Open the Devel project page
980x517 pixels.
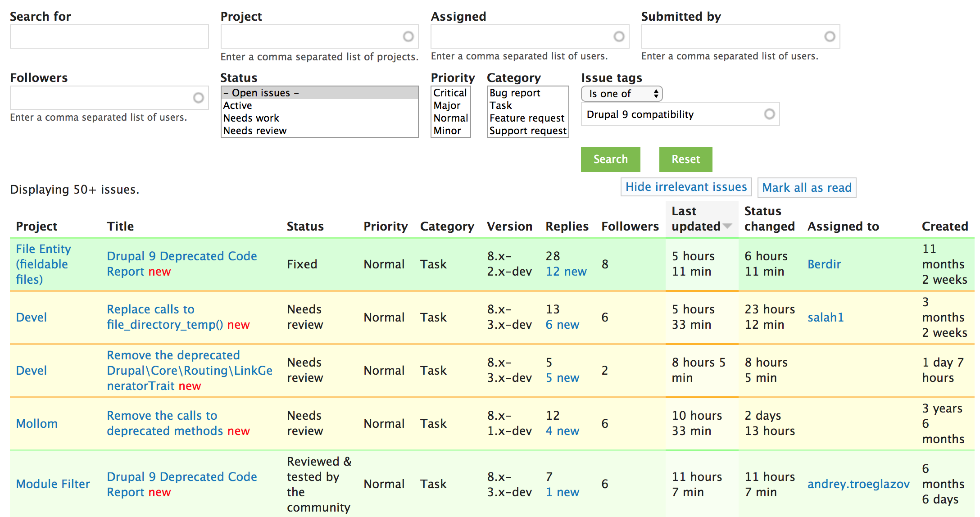coord(31,317)
